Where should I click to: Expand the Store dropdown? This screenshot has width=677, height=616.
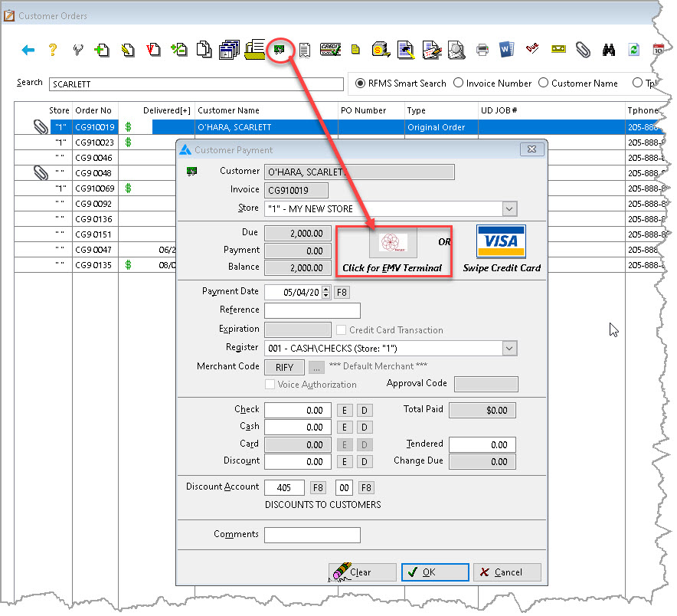509,209
